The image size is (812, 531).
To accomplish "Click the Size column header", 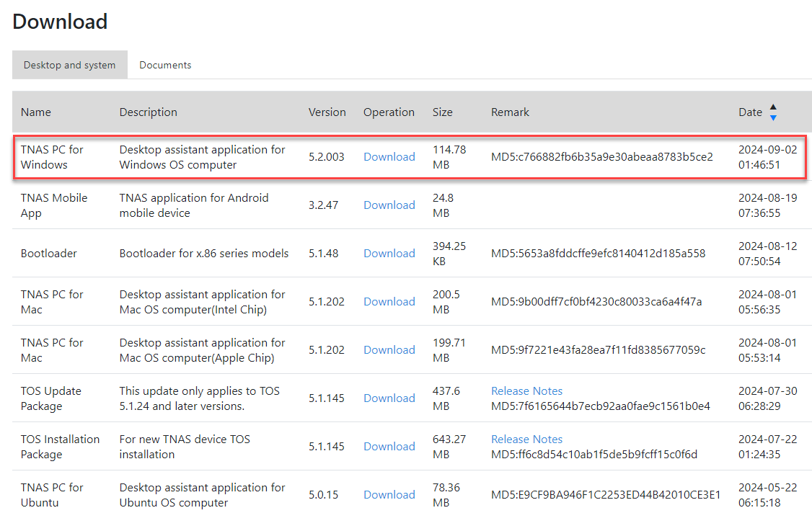I will (443, 112).
